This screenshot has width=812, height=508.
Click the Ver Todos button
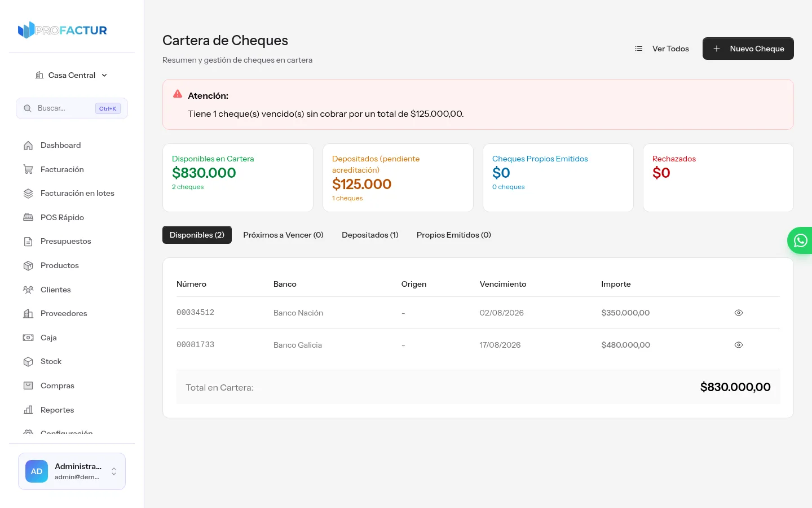point(662,49)
